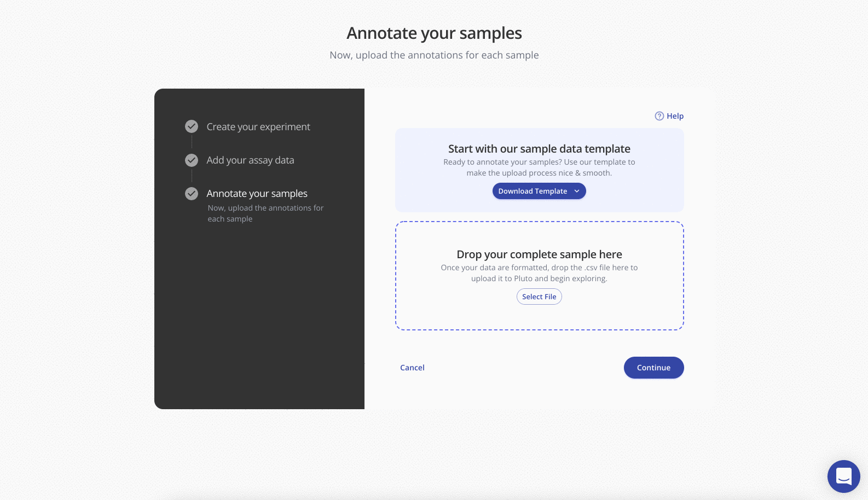Go to Create your experiment step
The width and height of the screenshot is (868, 500).
click(x=258, y=127)
